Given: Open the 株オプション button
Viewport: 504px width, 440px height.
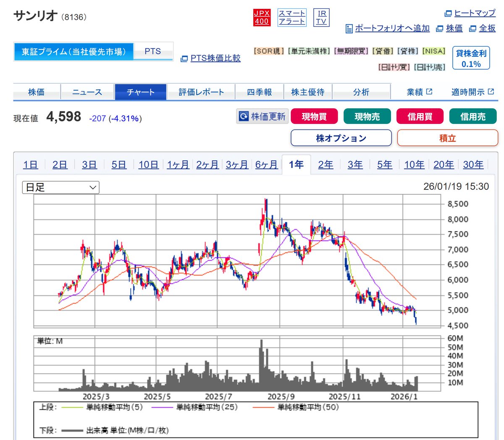Looking at the screenshot, I should click(341, 138).
